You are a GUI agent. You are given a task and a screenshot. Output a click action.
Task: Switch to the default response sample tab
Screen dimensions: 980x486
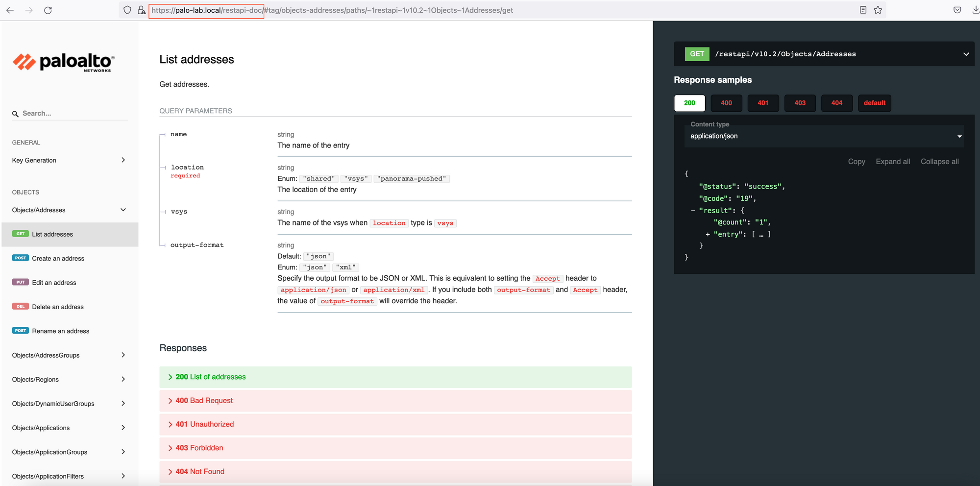click(x=874, y=103)
